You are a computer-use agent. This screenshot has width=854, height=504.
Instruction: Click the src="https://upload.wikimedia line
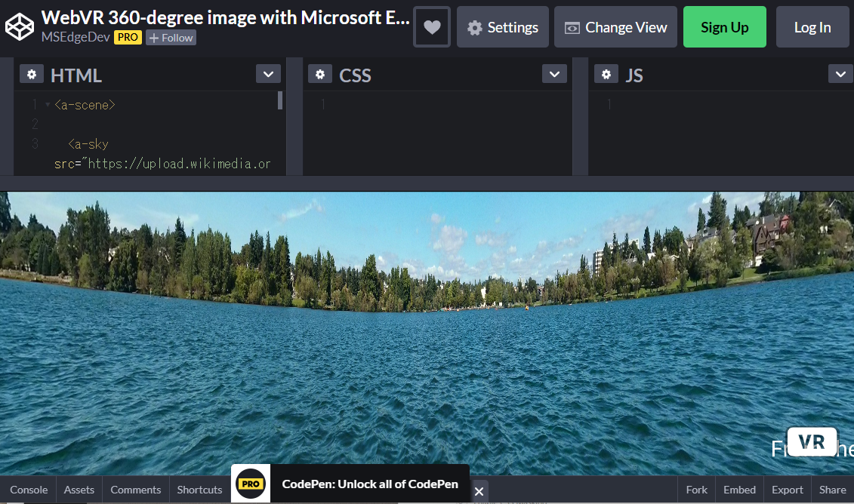tap(162, 164)
